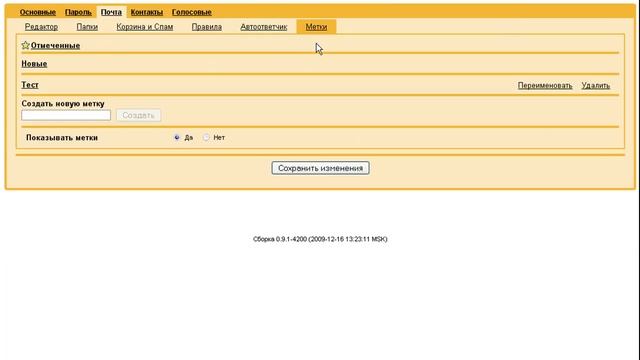Select Нет for showing labels
The image size is (640, 360).
206,138
